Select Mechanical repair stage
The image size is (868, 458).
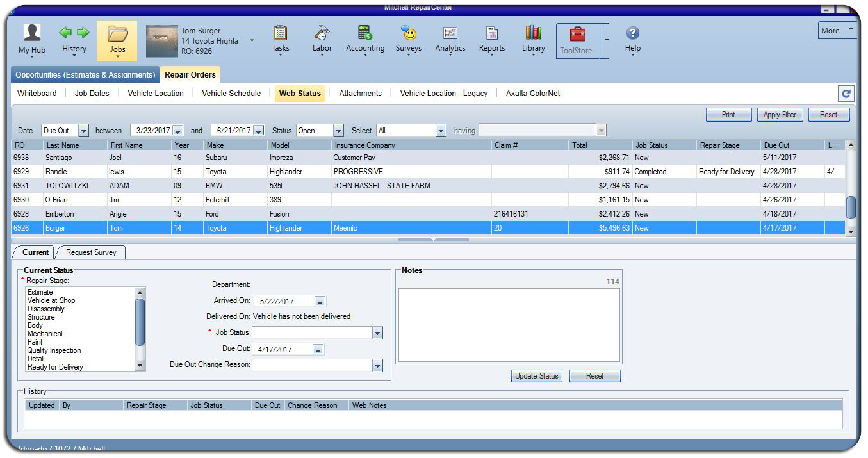tap(45, 334)
